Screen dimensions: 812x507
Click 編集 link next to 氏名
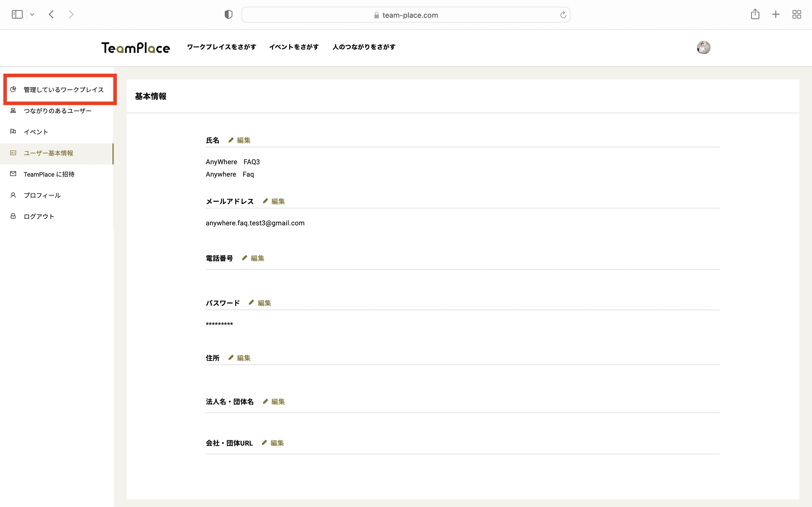(x=244, y=140)
